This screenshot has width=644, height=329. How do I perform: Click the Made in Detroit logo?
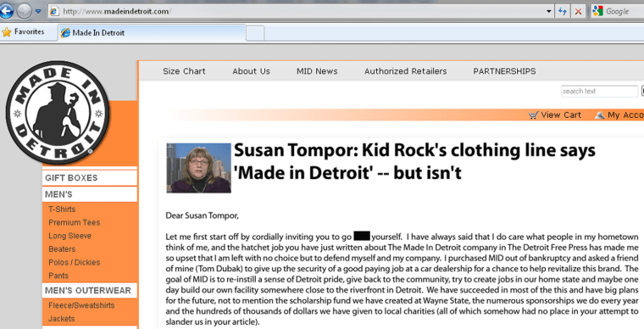point(58,113)
